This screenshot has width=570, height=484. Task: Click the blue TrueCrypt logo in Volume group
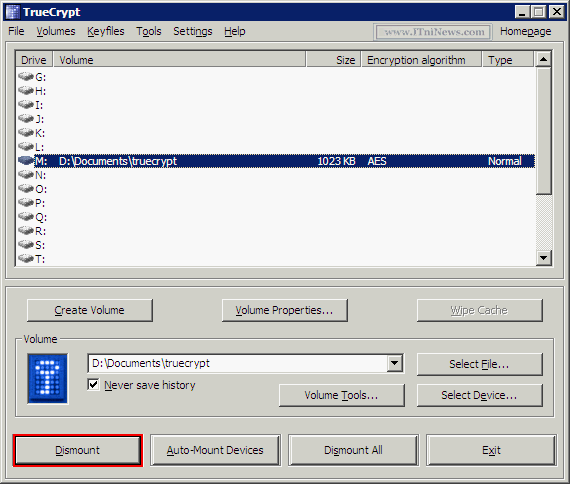coord(48,379)
